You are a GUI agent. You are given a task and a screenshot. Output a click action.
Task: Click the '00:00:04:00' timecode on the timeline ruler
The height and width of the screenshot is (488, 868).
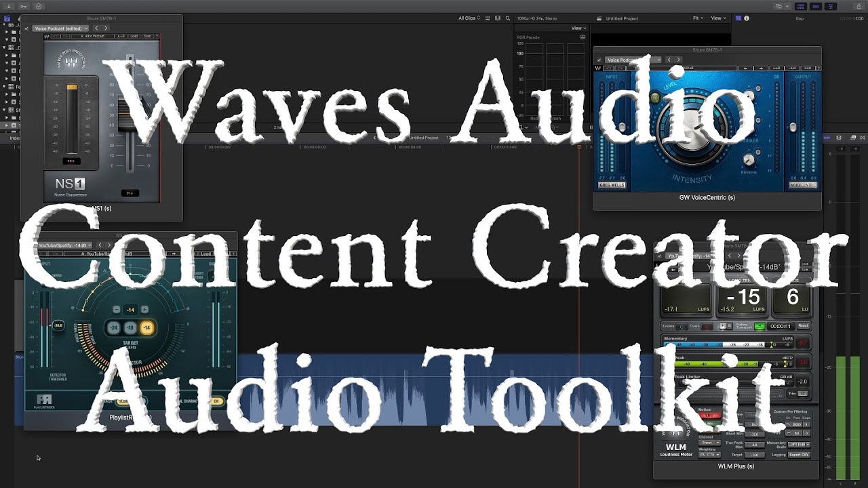[x=220, y=146]
